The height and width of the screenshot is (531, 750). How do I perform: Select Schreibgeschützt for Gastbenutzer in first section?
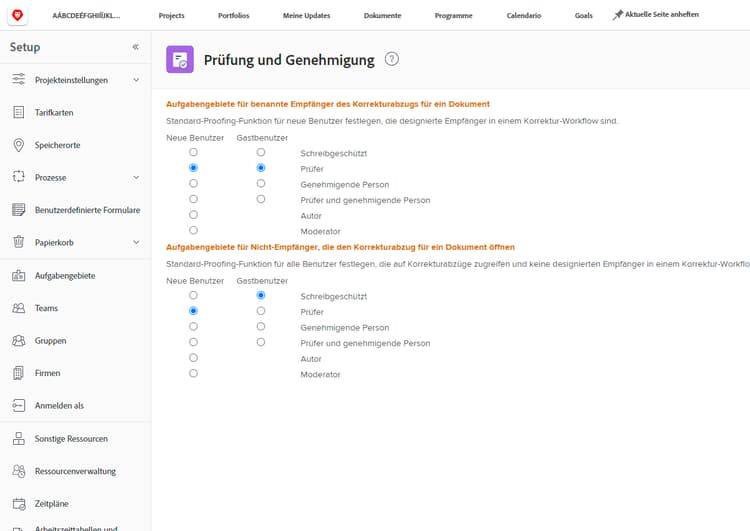[x=261, y=153]
